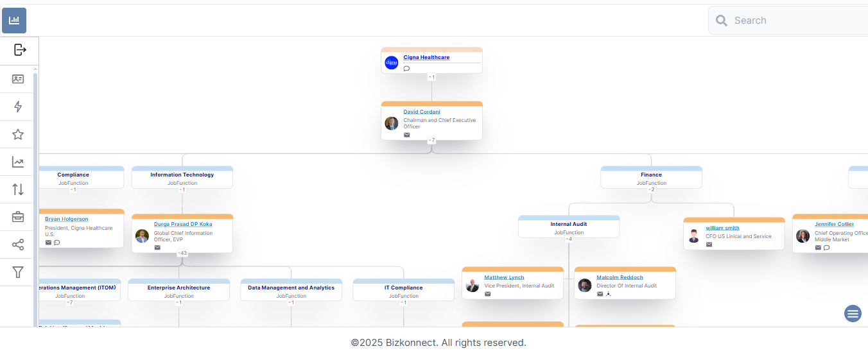The width and height of the screenshot is (868, 353).
Task: Open David Cordani profile link
Action: point(422,112)
